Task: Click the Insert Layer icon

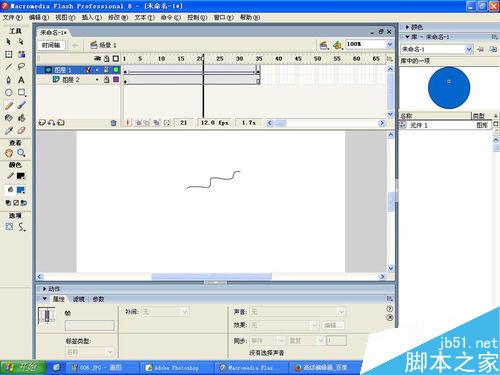Action: [42, 123]
